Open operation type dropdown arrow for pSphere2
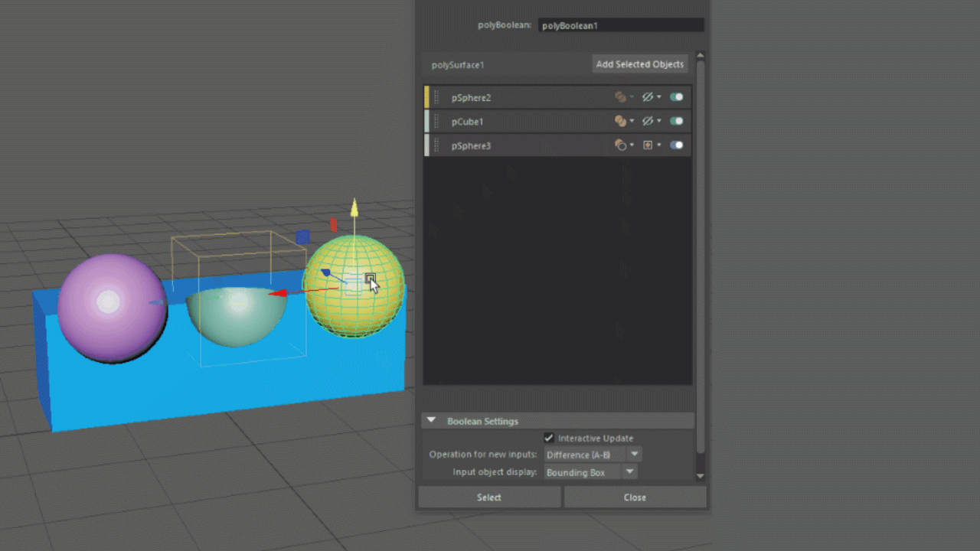 coord(632,98)
